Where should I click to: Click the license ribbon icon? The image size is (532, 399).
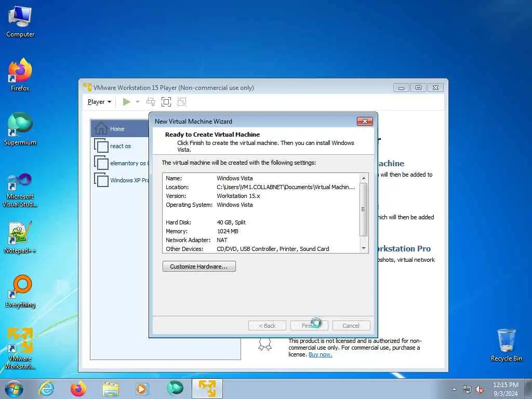[x=265, y=344]
